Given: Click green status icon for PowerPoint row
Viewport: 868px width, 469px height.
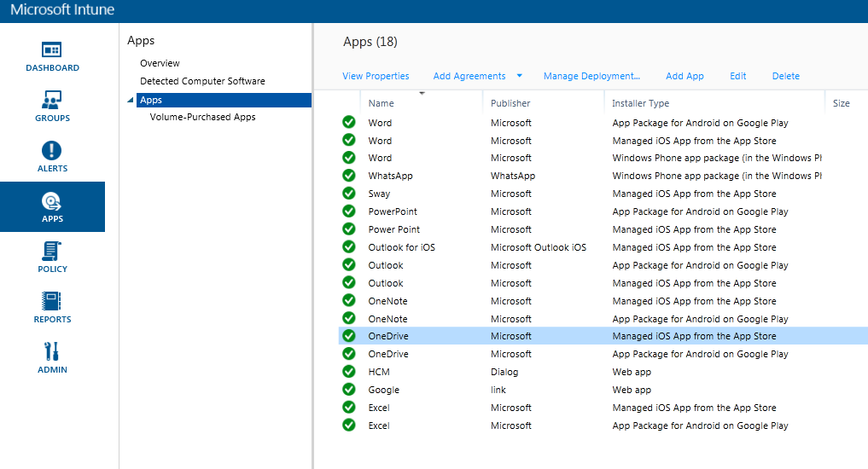Looking at the screenshot, I should point(349,211).
